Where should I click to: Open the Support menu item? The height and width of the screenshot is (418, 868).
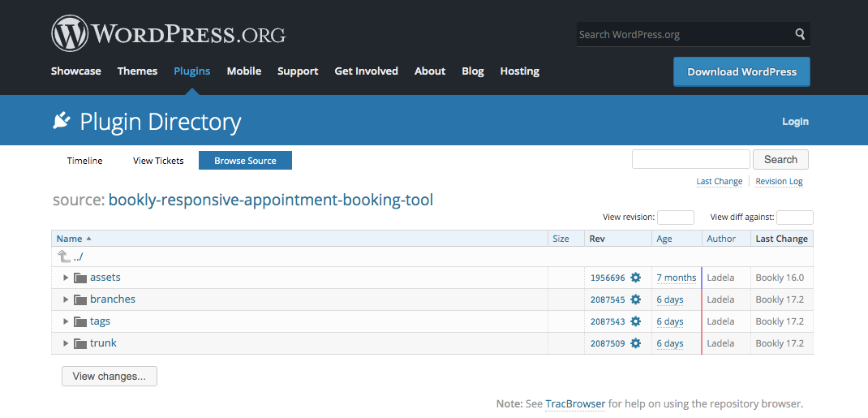[298, 71]
